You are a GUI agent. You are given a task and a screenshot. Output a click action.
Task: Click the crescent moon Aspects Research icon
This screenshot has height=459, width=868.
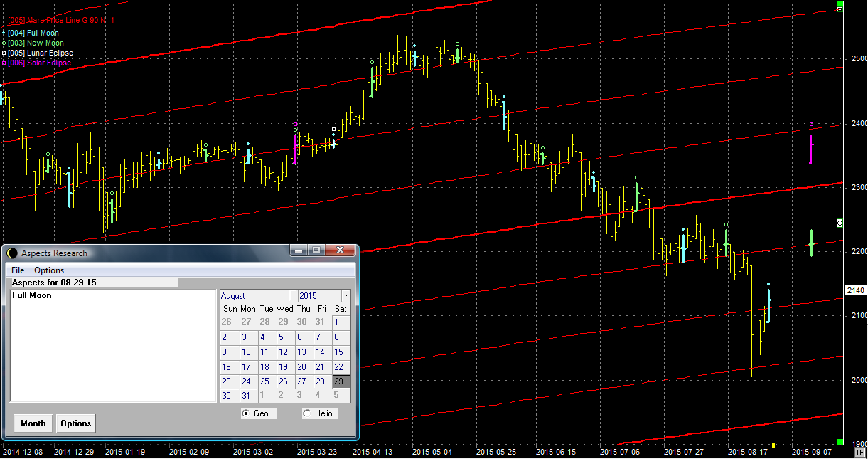click(11, 253)
